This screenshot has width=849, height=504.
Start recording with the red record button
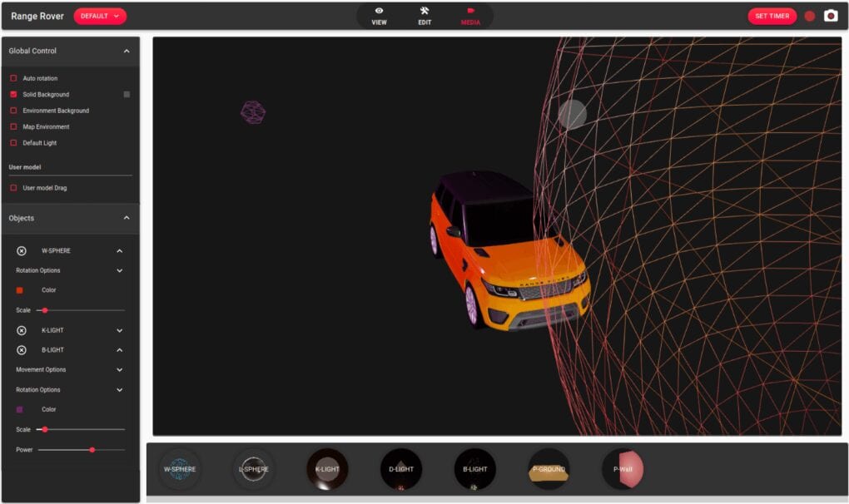[x=810, y=17]
